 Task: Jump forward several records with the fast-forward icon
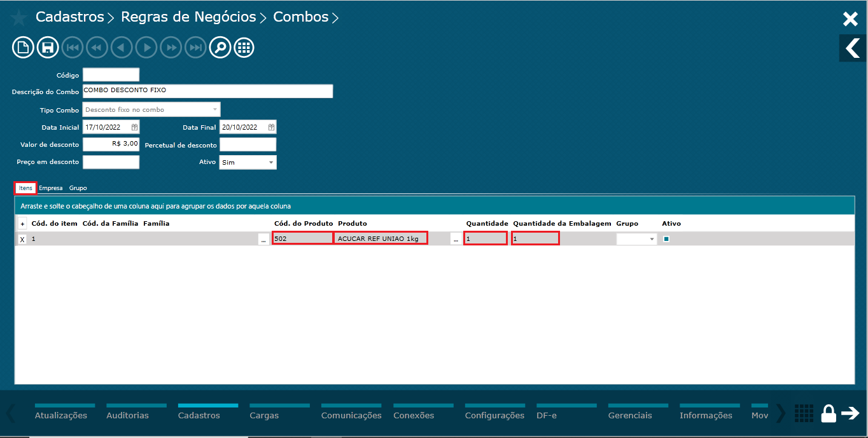click(x=171, y=48)
